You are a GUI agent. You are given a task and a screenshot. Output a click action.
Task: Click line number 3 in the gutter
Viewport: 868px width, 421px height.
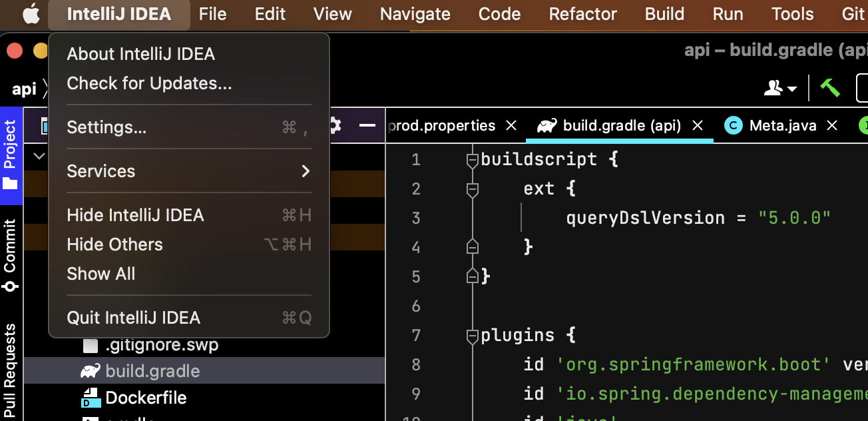[416, 218]
